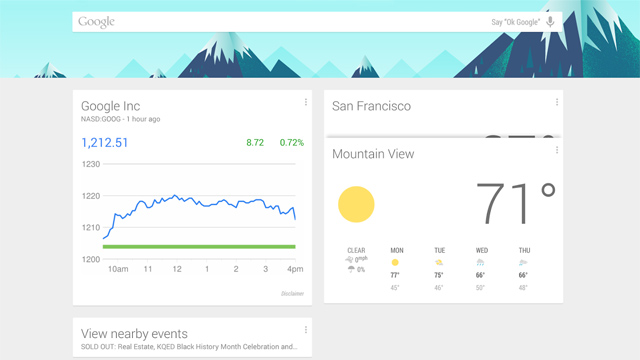Click the MON forecast day label
The width and height of the screenshot is (640, 360).
pos(397,250)
